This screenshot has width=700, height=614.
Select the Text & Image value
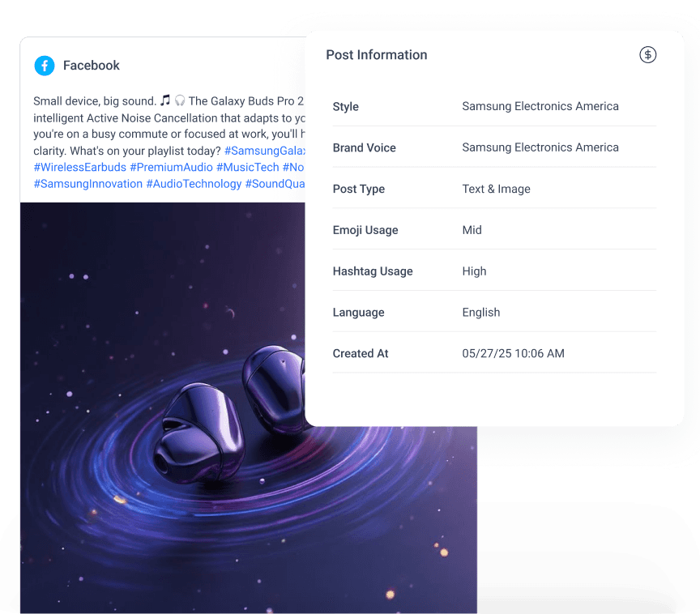click(x=496, y=190)
